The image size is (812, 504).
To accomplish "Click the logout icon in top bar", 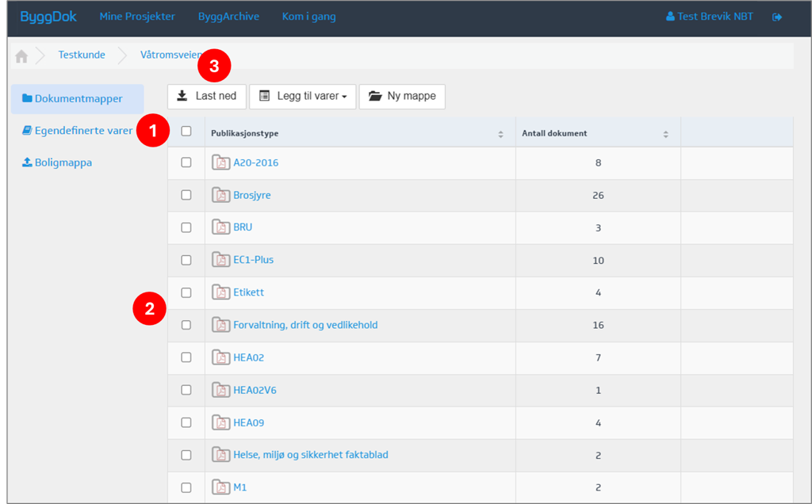I will (x=776, y=17).
